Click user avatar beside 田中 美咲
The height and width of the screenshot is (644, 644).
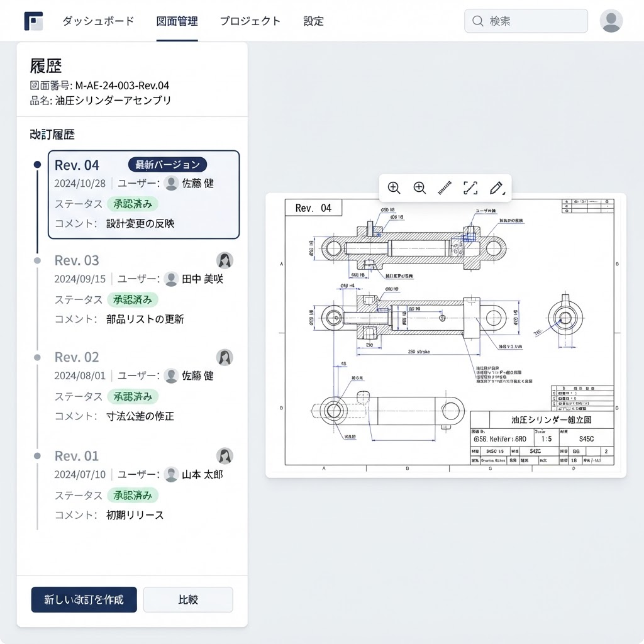pyautogui.click(x=171, y=279)
